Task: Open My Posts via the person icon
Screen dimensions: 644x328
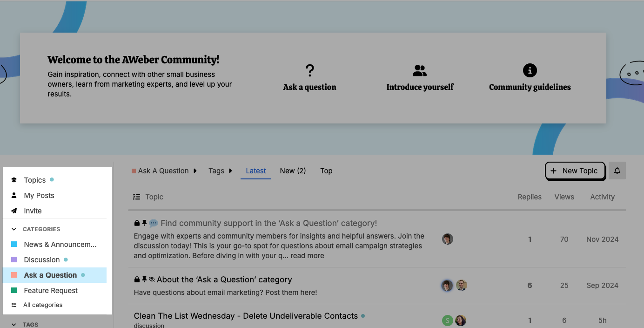Action: 14,195
